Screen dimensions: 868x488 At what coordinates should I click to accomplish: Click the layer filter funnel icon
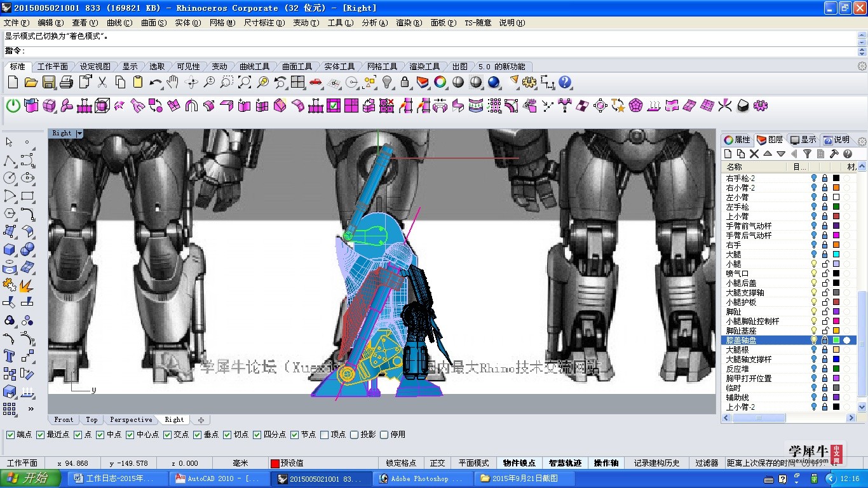807,154
